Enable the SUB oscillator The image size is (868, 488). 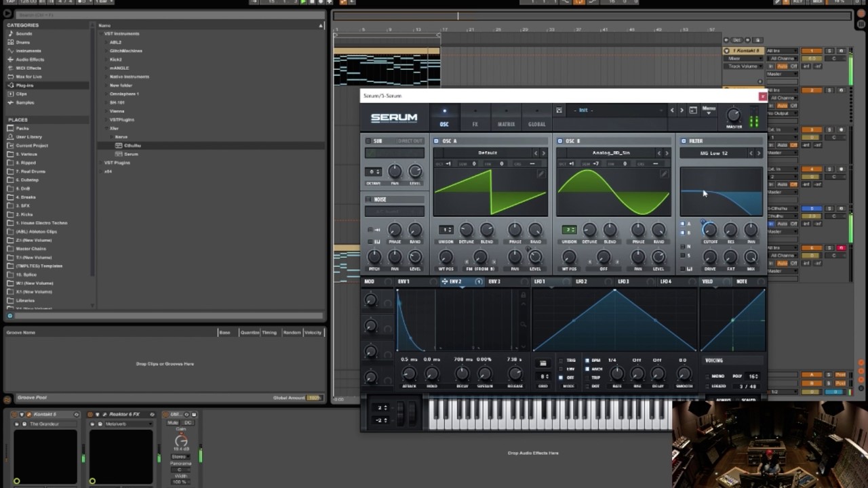368,141
